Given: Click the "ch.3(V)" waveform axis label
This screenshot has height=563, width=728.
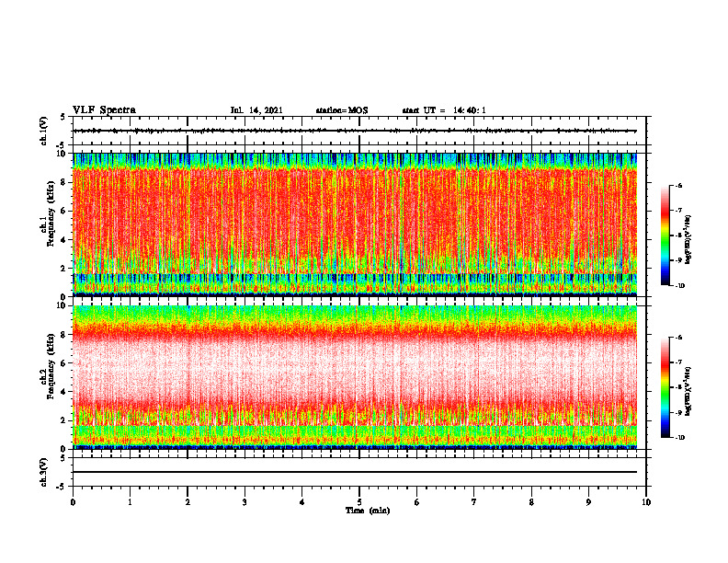Looking at the screenshot, I should coord(43,472).
